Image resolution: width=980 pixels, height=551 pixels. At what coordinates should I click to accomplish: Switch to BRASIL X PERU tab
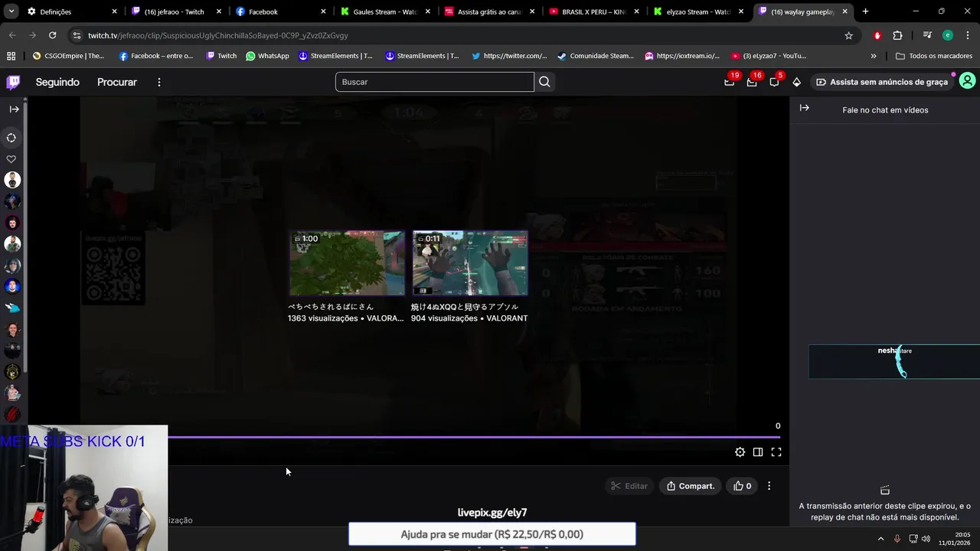[x=593, y=11]
